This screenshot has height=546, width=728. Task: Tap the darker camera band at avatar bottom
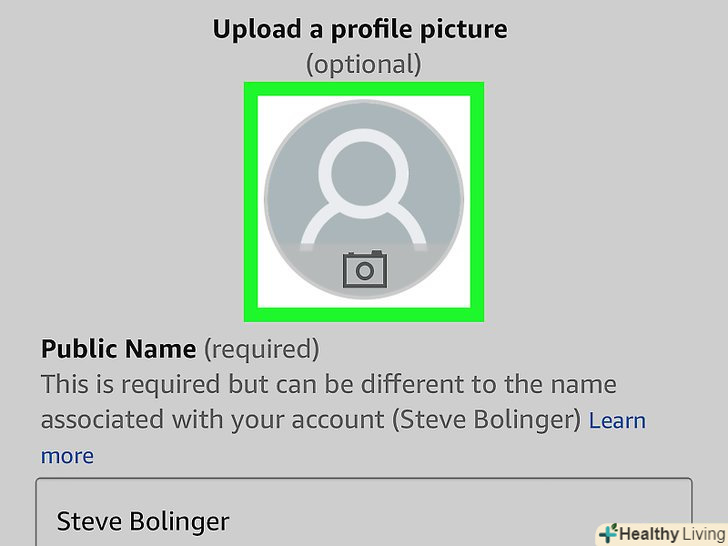pyautogui.click(x=364, y=269)
